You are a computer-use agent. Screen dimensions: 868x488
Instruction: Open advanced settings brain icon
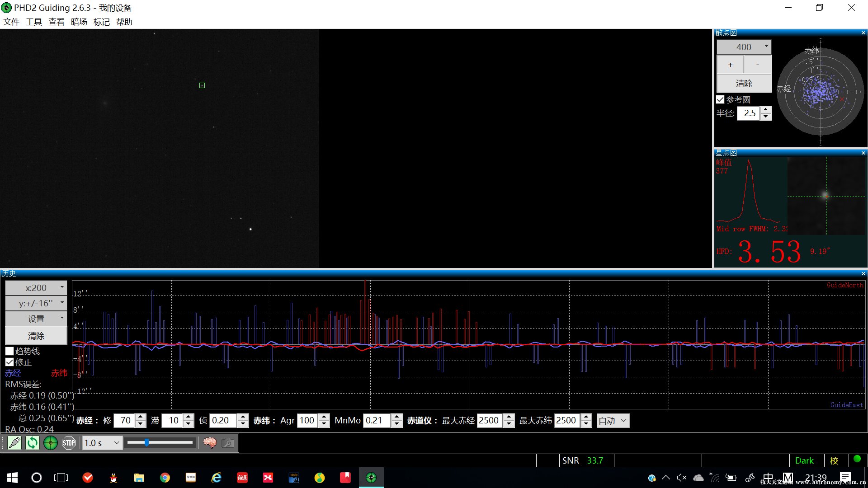click(210, 443)
